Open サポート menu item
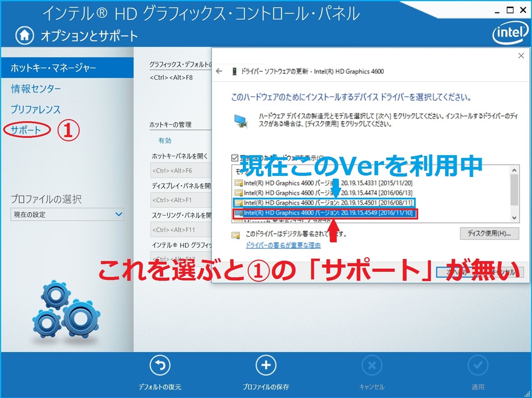This screenshot has width=532, height=398. (x=26, y=130)
